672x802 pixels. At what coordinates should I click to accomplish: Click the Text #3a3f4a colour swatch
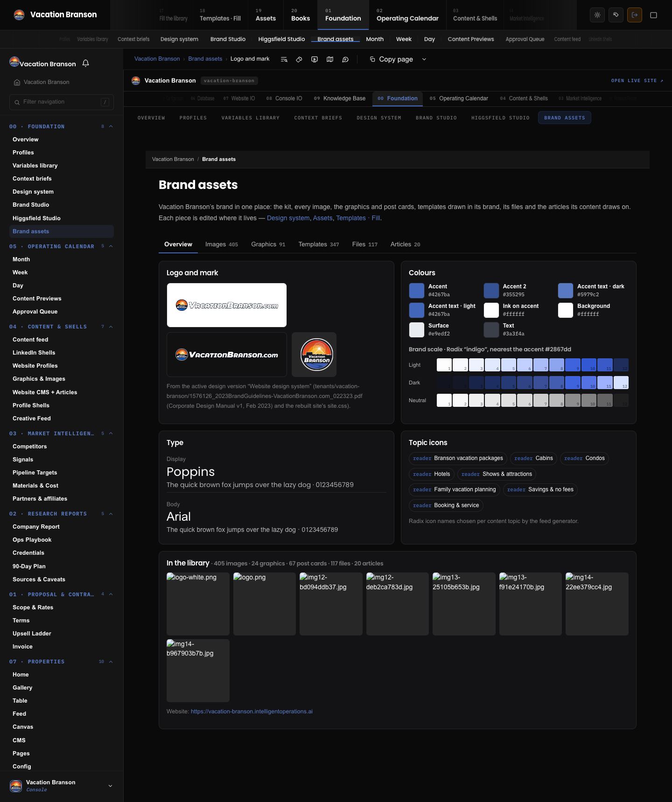click(491, 329)
